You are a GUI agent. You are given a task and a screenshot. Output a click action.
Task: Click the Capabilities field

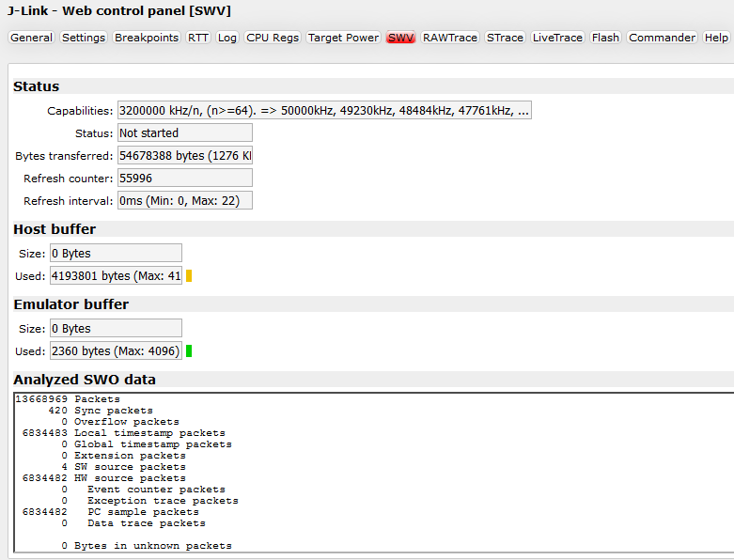pos(324,111)
